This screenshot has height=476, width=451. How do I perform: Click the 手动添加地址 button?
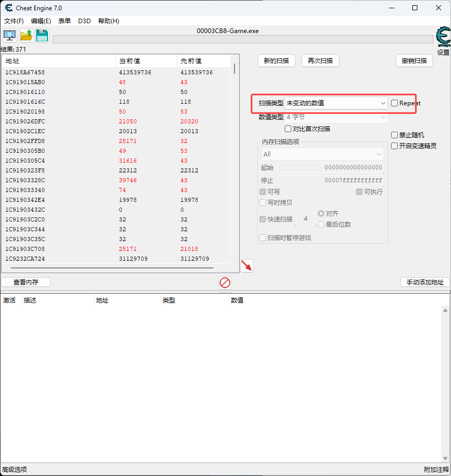[x=425, y=282]
